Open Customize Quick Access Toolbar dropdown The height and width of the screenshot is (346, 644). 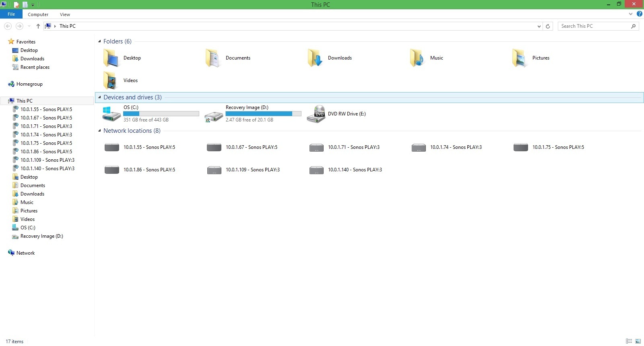coord(33,5)
